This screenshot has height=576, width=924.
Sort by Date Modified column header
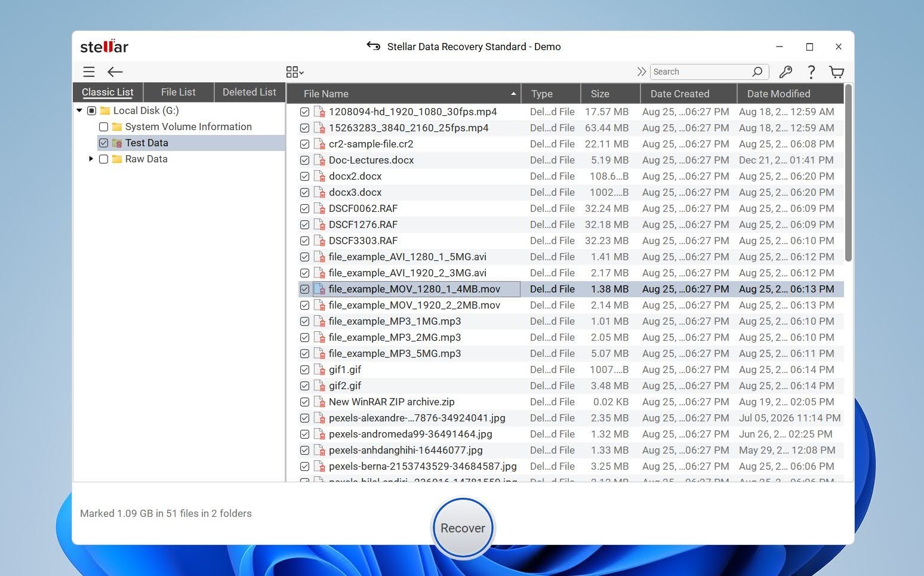tap(790, 94)
